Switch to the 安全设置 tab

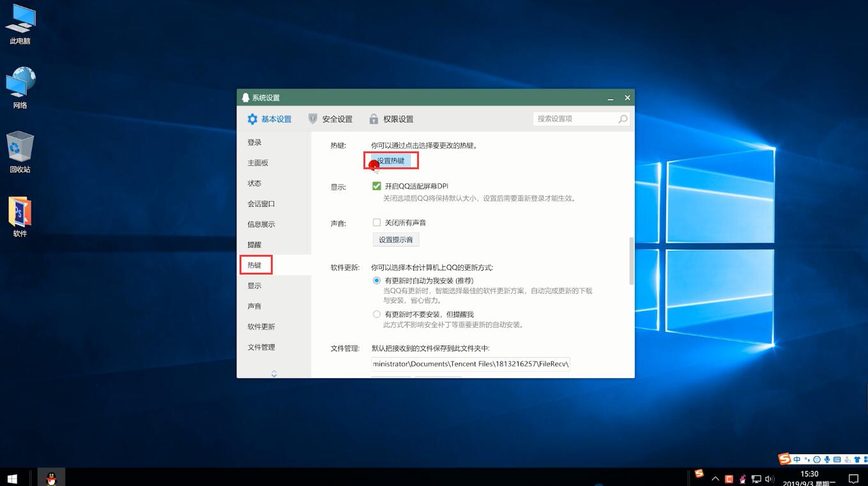330,119
